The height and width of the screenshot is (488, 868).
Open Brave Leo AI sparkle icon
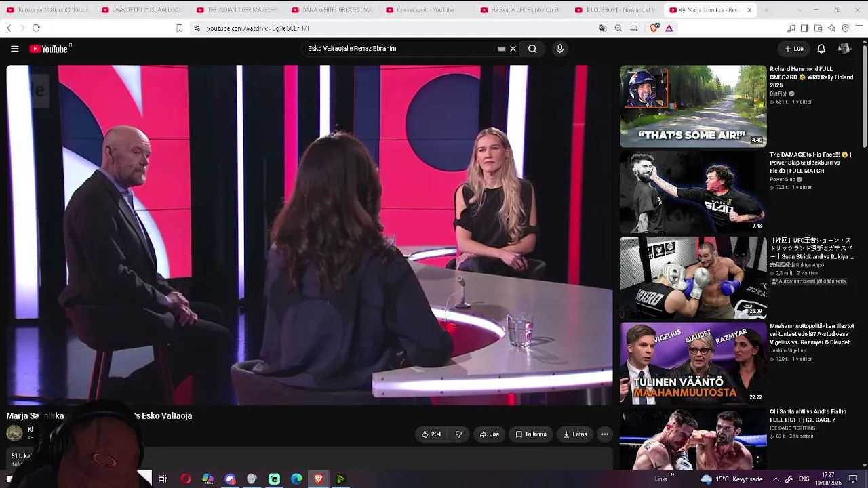click(831, 28)
